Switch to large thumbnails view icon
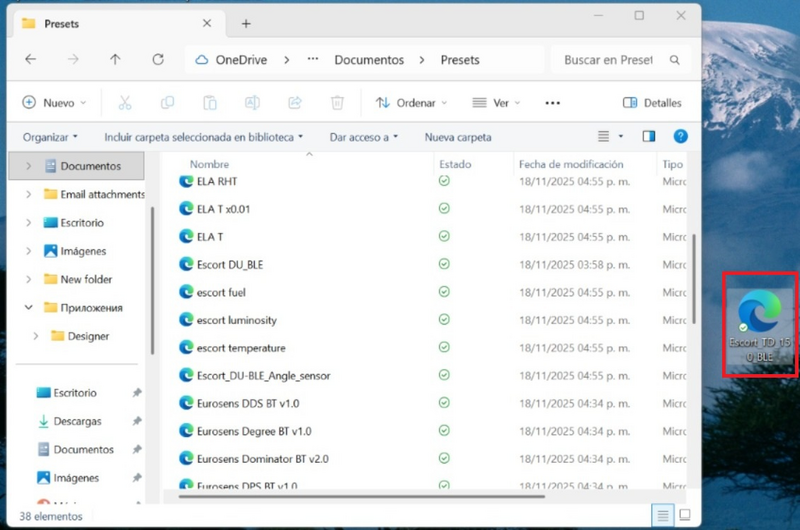800x530 pixels. tap(685, 515)
